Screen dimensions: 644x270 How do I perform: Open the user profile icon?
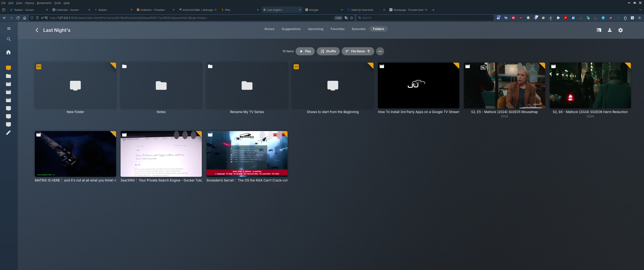(x=610, y=30)
